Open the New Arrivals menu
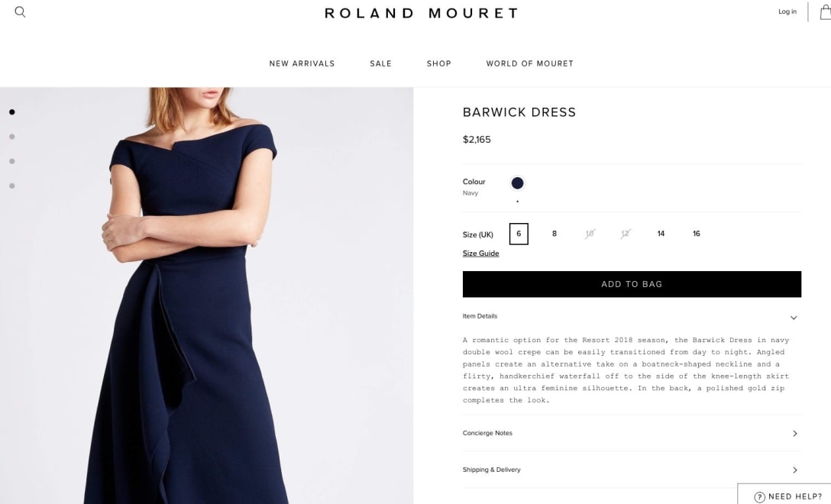This screenshot has width=831, height=504. (302, 63)
